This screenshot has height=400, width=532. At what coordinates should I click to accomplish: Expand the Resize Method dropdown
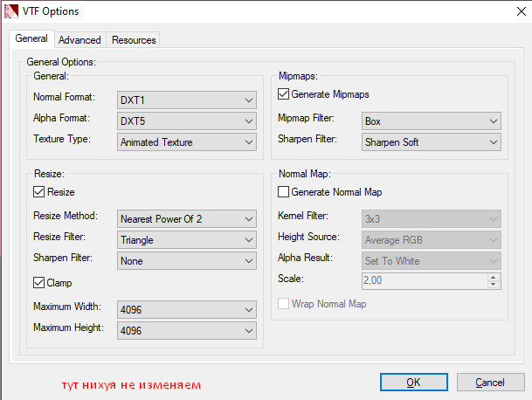tap(186, 218)
